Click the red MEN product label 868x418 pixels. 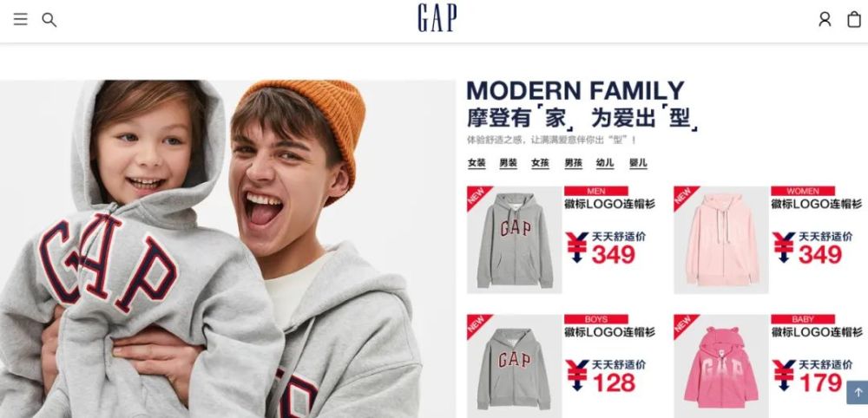[x=596, y=192]
